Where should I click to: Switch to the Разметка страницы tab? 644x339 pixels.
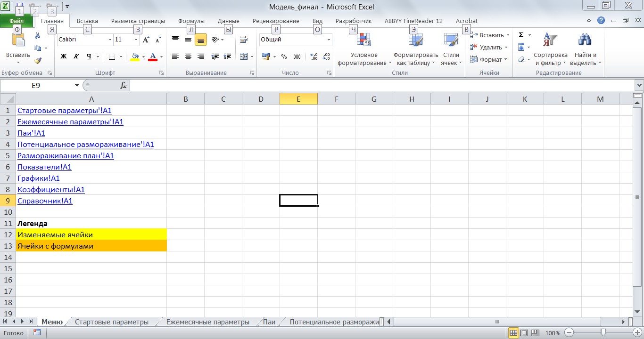click(138, 21)
